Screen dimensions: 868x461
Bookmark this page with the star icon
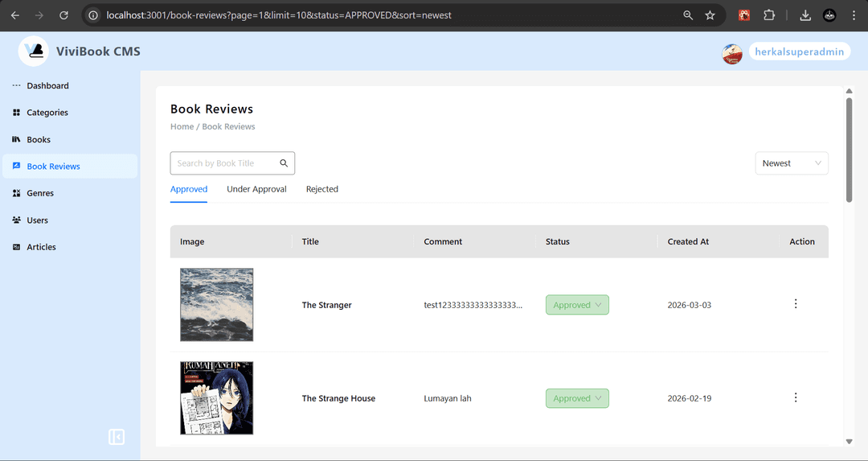pos(710,15)
